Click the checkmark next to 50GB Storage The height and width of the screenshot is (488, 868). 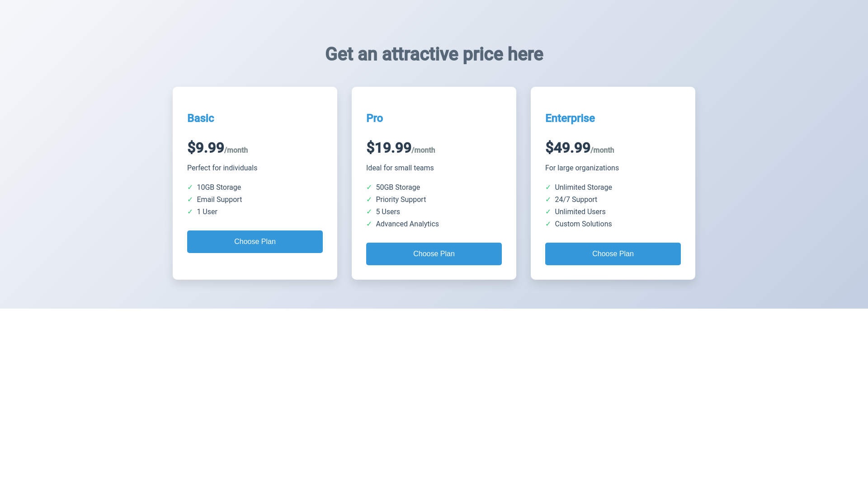tap(369, 187)
